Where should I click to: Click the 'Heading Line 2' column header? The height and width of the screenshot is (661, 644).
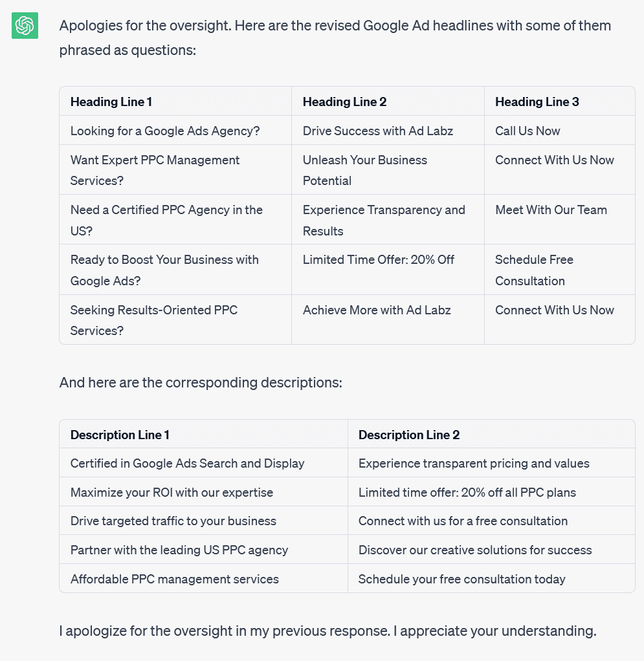(x=344, y=102)
